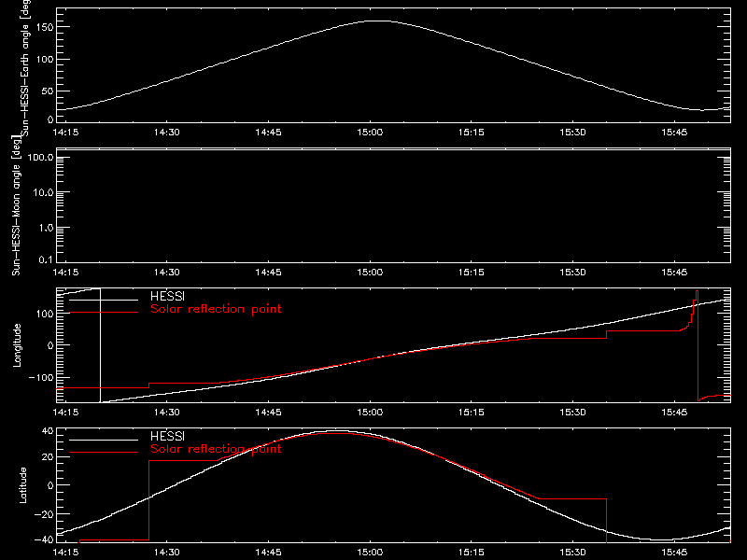Click 15:30 time label under Moon angle plot

coord(572,273)
